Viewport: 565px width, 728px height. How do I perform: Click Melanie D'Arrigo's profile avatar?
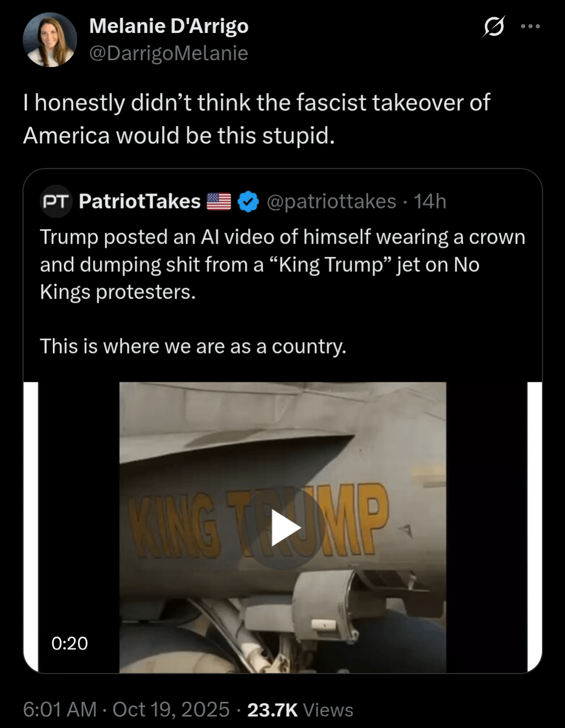(x=50, y=40)
